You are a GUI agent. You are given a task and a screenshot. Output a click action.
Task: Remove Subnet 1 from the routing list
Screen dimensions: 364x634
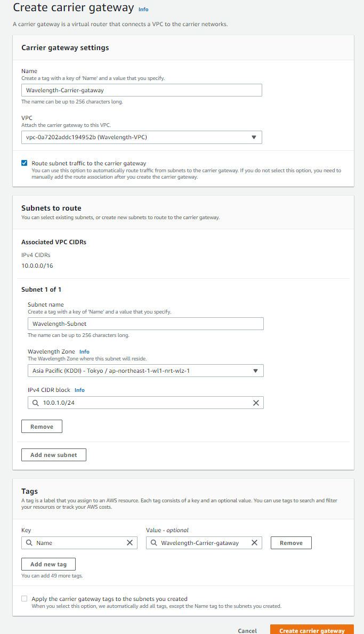coord(42,427)
